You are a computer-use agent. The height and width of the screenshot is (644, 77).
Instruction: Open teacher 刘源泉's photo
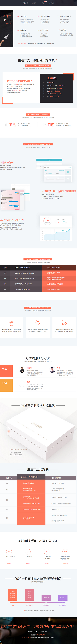pyautogui.click(x=22, y=369)
